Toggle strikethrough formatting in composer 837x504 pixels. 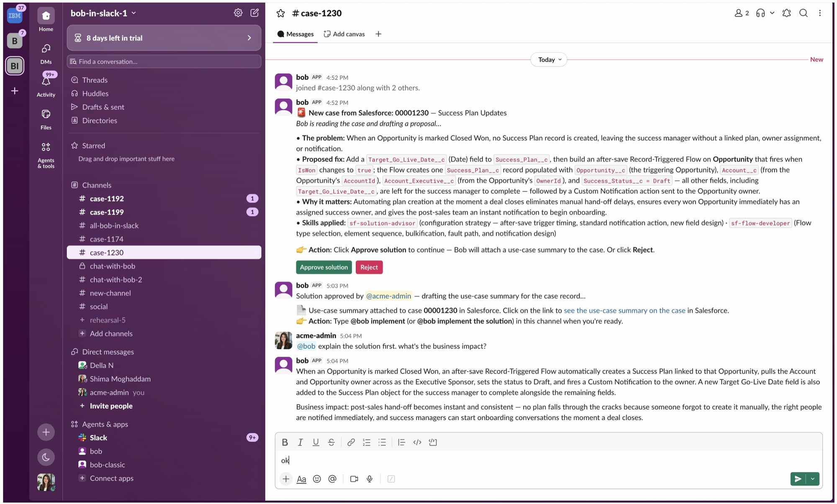331,442
